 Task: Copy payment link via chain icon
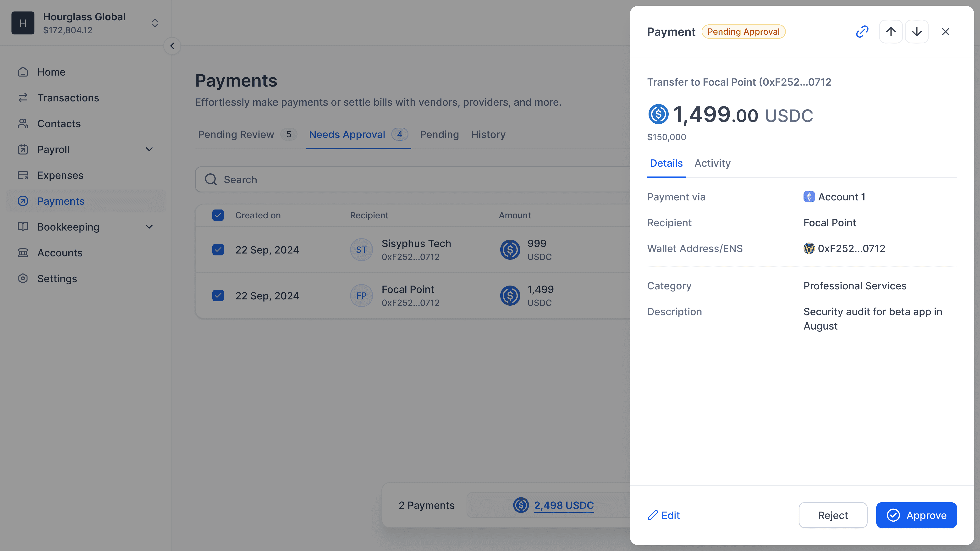862,32
